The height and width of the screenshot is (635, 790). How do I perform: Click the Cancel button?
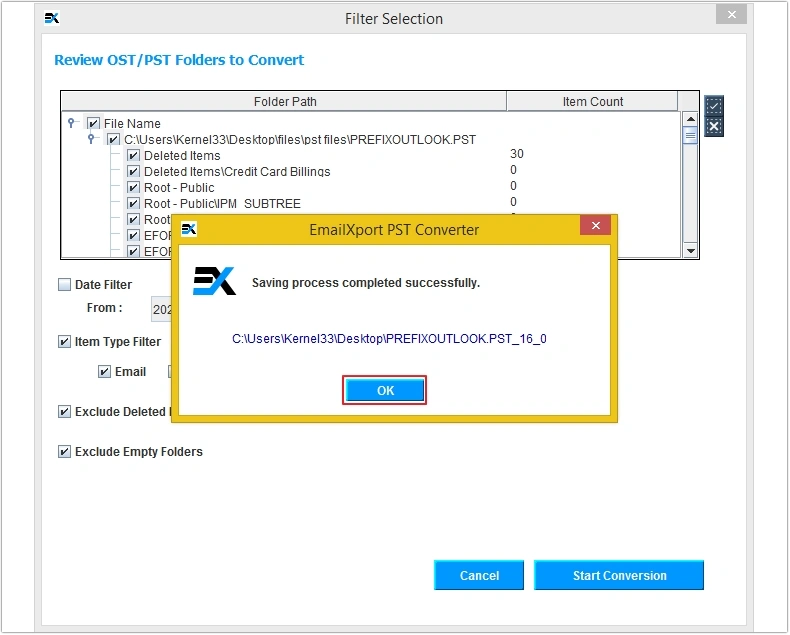pyautogui.click(x=479, y=576)
